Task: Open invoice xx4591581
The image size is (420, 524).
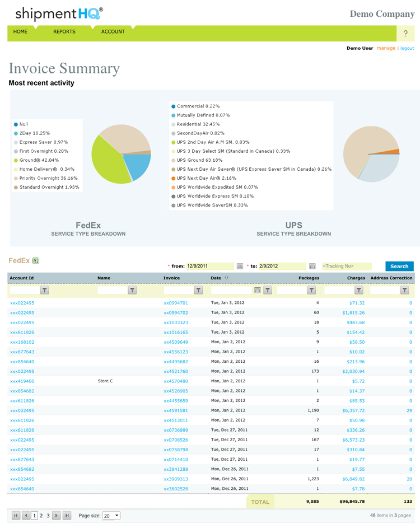Action: tap(176, 411)
